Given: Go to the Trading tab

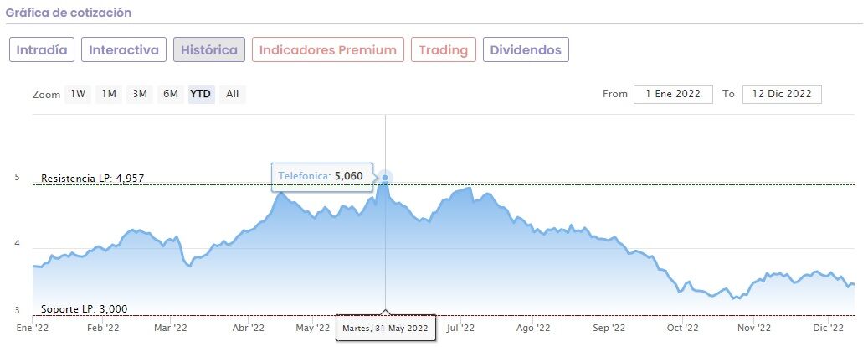Looking at the screenshot, I should pyautogui.click(x=443, y=49).
